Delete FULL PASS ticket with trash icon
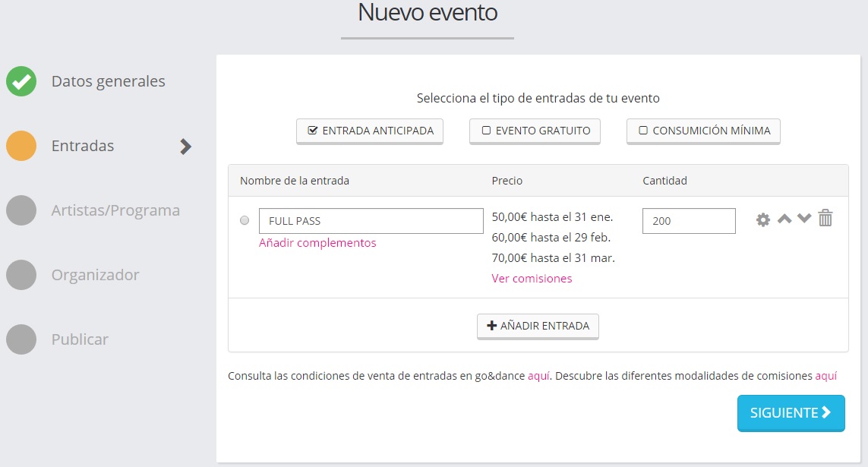Screen dimensions: 868x467 click(x=825, y=219)
